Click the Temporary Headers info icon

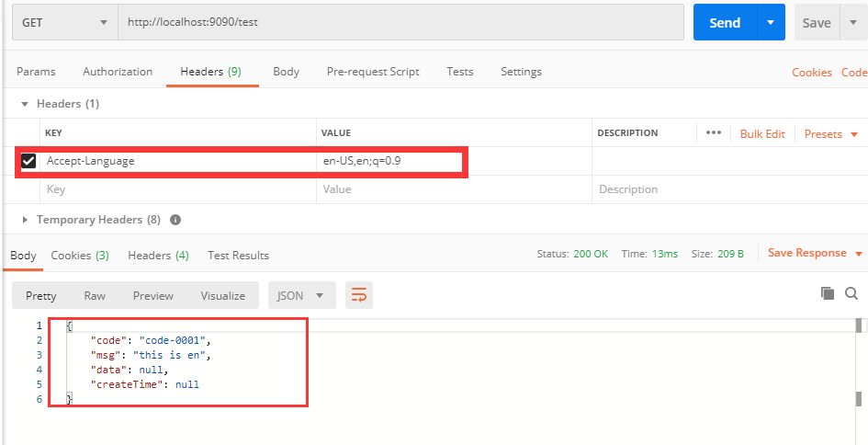(x=175, y=220)
